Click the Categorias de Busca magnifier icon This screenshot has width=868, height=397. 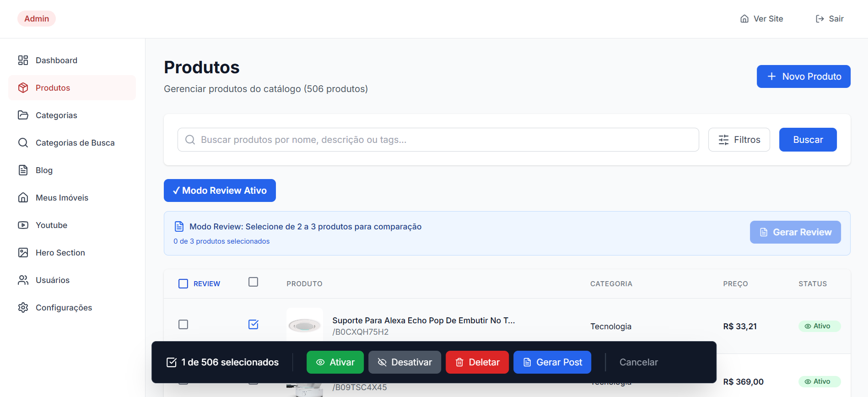23,143
